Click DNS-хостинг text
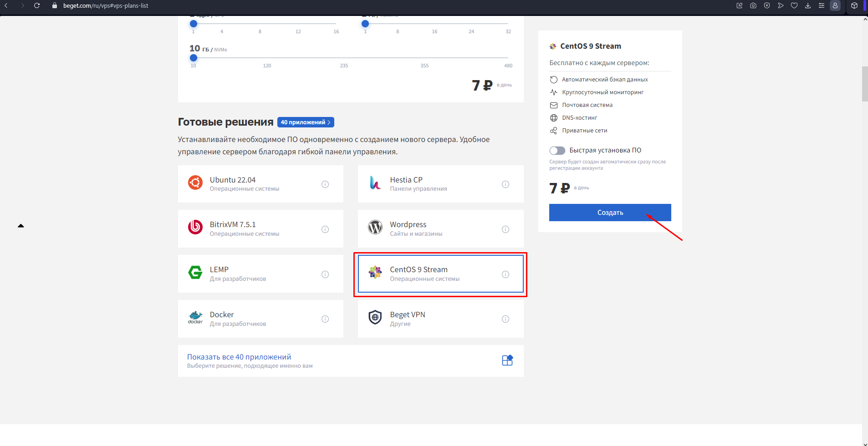 point(579,118)
